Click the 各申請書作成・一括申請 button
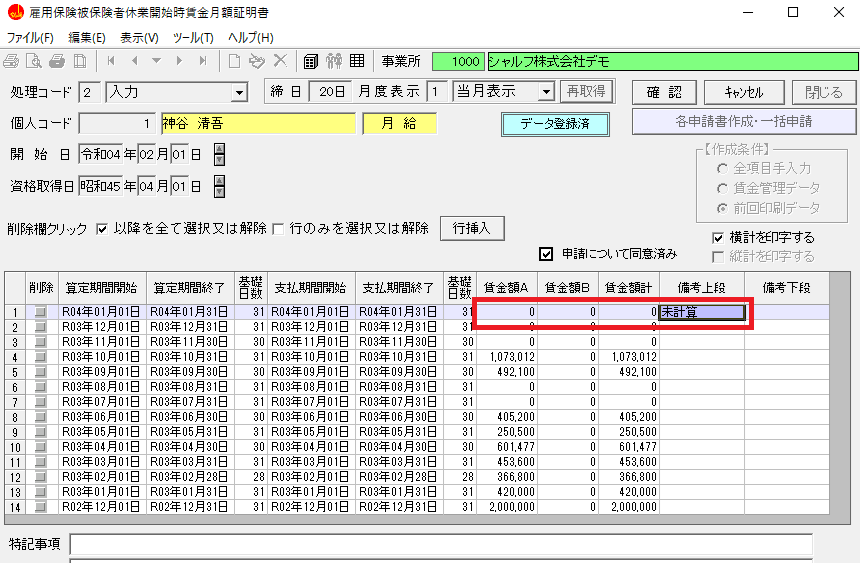 (744, 121)
